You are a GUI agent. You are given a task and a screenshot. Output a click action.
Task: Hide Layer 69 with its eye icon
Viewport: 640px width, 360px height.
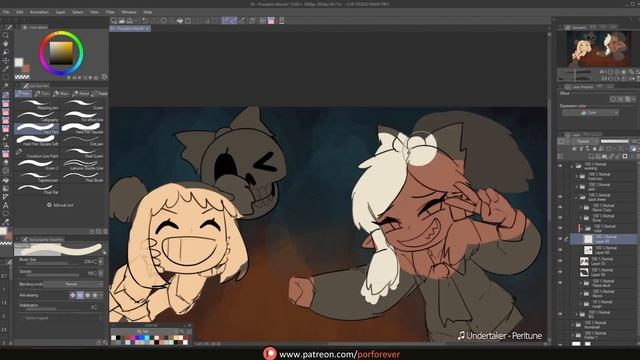tap(560, 239)
